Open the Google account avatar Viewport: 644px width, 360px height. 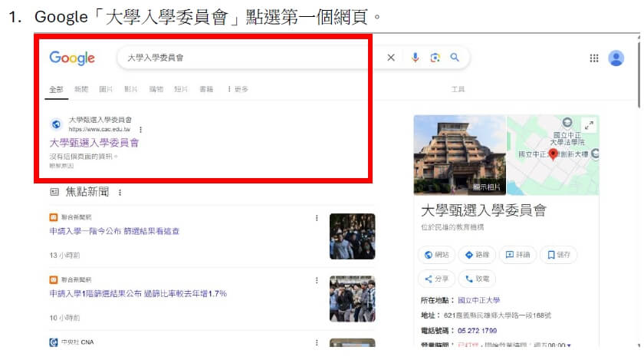[616, 58]
